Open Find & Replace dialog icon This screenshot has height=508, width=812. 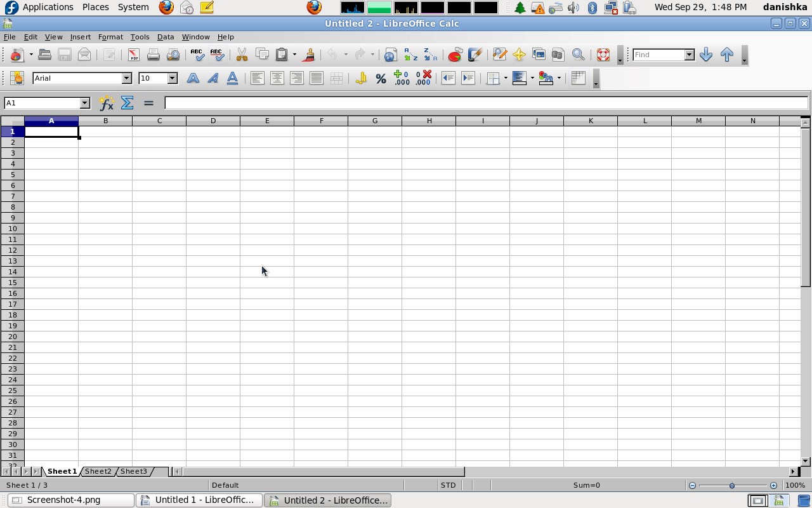[x=499, y=55]
